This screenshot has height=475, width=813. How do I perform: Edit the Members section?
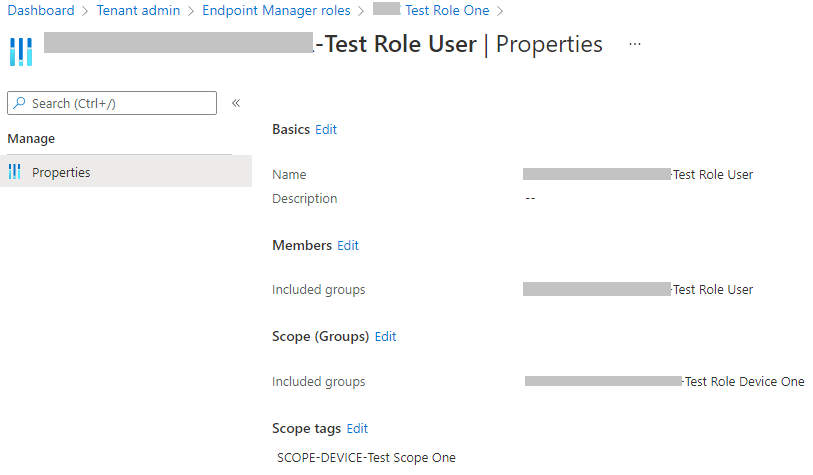click(347, 245)
